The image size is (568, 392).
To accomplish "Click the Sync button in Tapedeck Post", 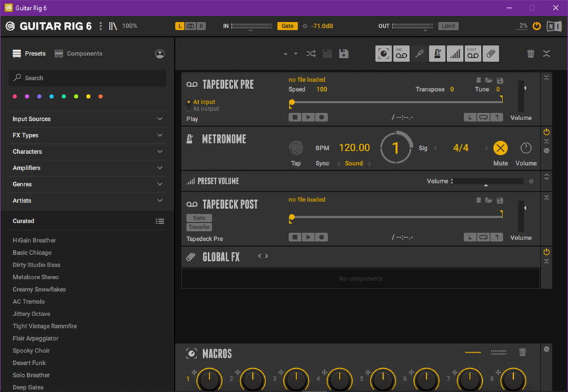I will click(199, 218).
